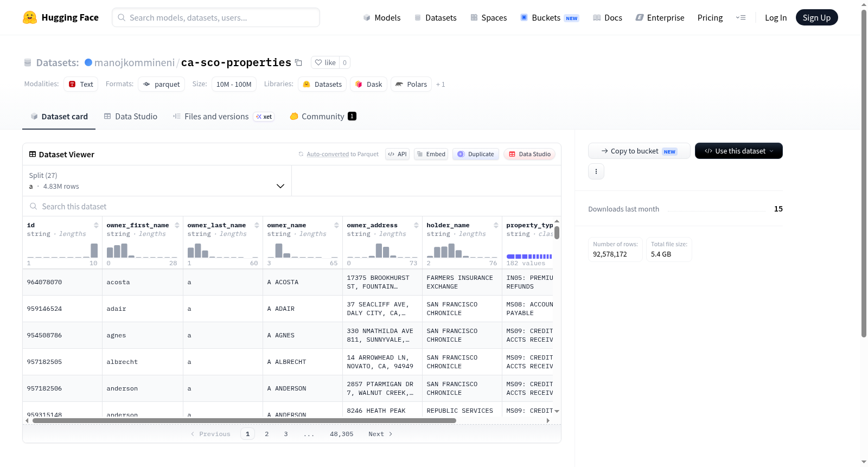Click the Copy to bucket button
868x467 pixels.
[639, 151]
